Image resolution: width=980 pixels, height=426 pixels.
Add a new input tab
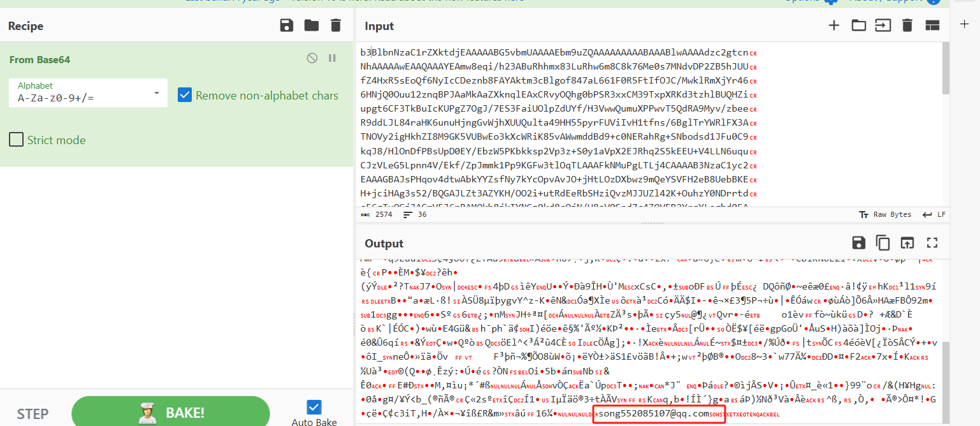[833, 26]
